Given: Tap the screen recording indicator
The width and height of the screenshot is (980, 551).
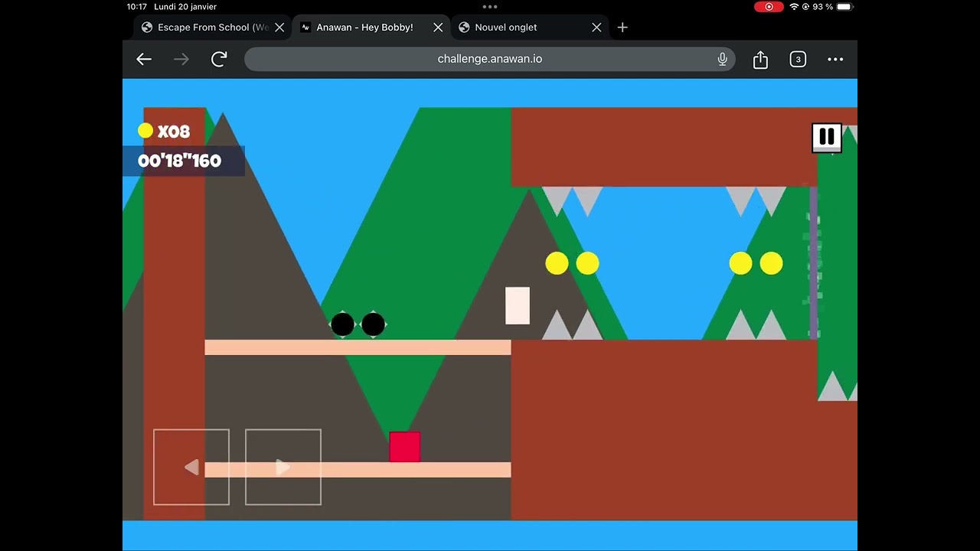Looking at the screenshot, I should tap(769, 7).
